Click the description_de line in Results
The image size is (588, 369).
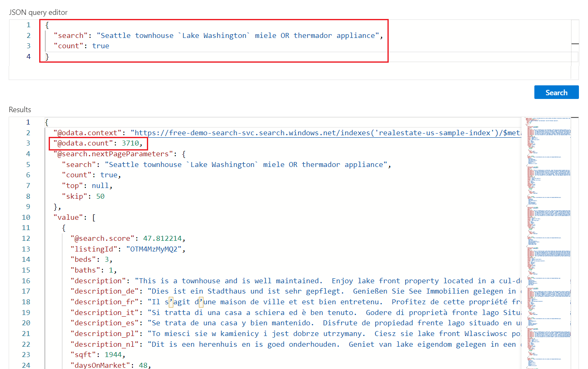[296, 291]
